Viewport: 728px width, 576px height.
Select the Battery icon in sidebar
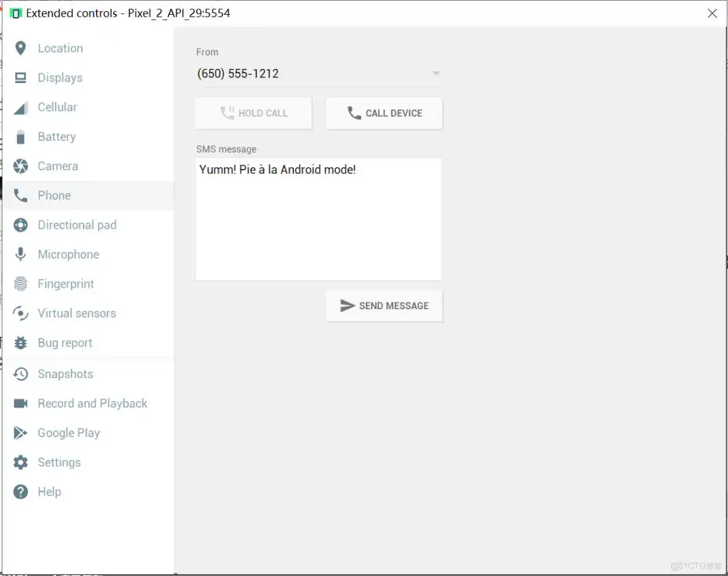(x=20, y=137)
